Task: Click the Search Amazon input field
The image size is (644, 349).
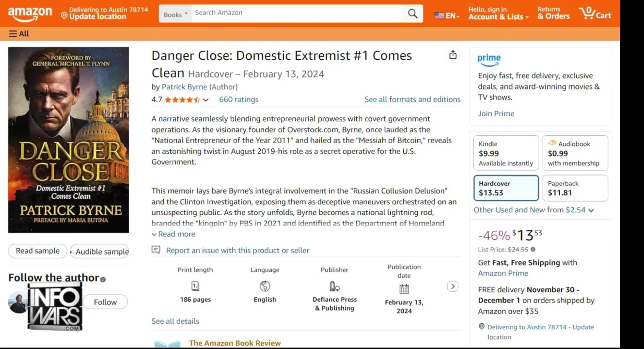Action: [297, 13]
